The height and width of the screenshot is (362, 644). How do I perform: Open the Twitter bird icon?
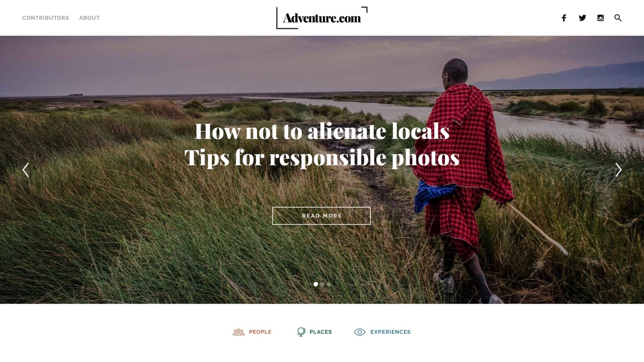[x=582, y=18]
